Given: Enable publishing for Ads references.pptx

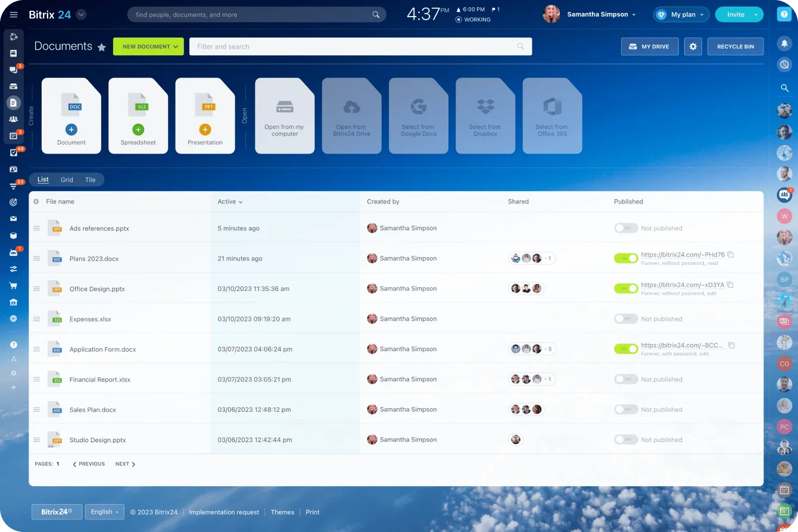Looking at the screenshot, I should pyautogui.click(x=625, y=229).
